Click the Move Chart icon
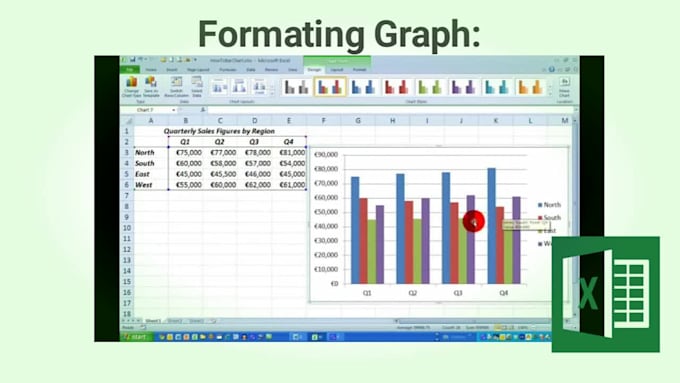Screen dimensions: 680x383 click(564, 87)
